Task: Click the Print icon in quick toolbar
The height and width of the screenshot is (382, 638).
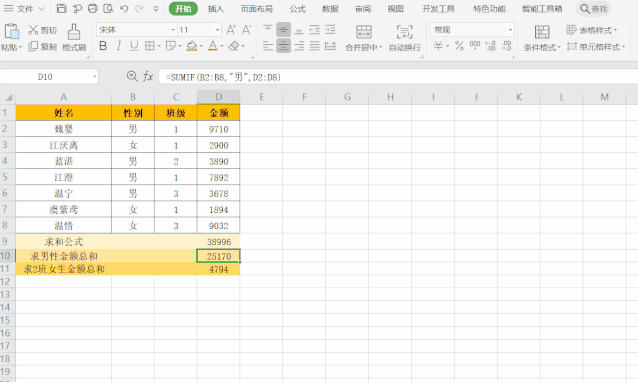Action: pos(93,9)
